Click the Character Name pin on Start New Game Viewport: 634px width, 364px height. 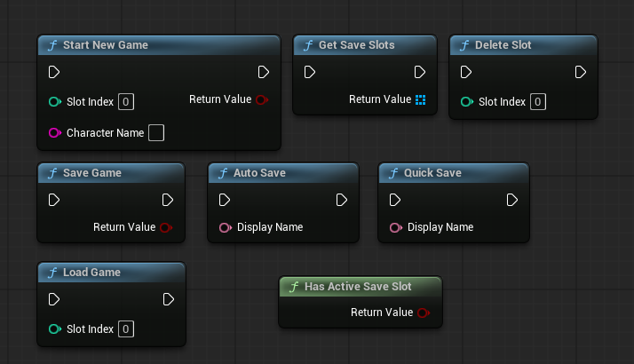(54, 132)
